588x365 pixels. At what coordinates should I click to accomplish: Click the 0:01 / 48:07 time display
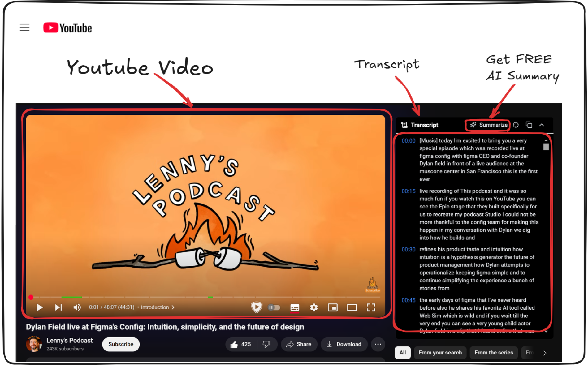(112, 307)
